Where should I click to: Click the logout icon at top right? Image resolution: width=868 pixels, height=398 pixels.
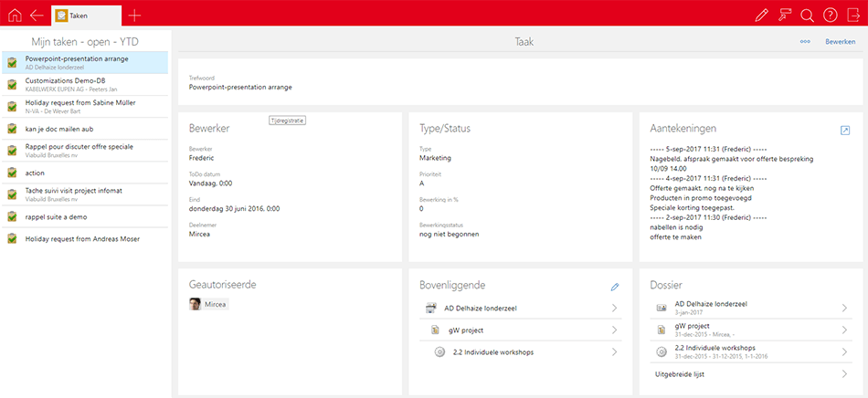[853, 15]
